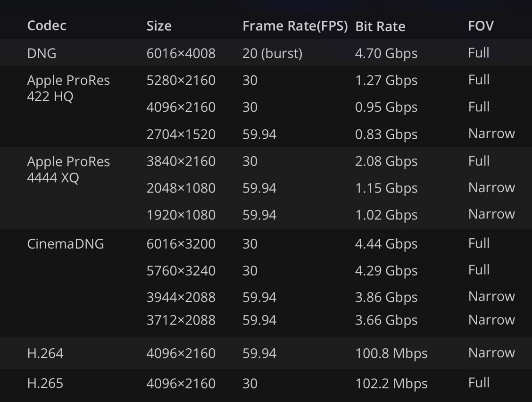Click the 5280×2160 size cell
Viewport: 532px width, 402px height.
[x=181, y=81]
